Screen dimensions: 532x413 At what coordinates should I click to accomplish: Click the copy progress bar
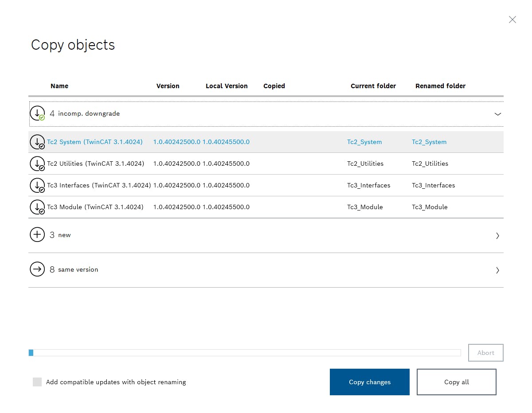(244, 353)
